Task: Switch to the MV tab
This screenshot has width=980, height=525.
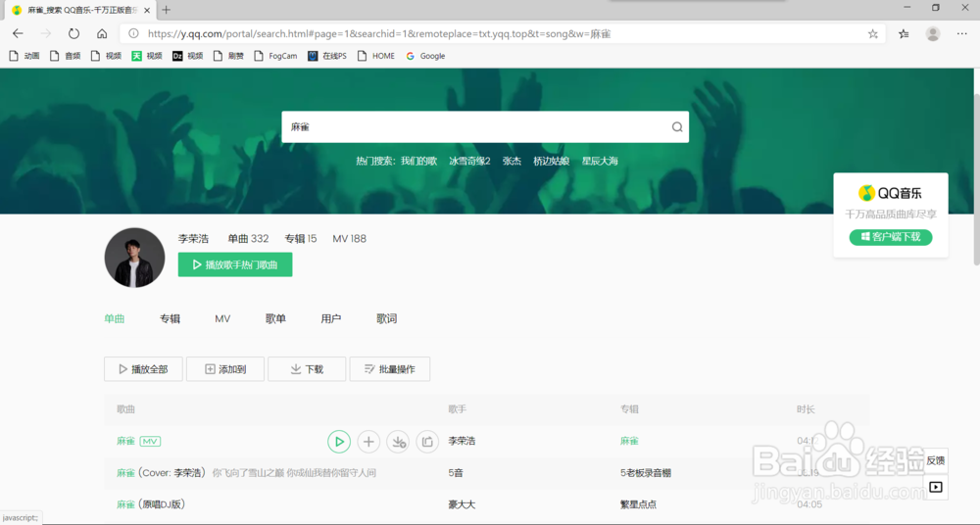Action: click(x=222, y=318)
